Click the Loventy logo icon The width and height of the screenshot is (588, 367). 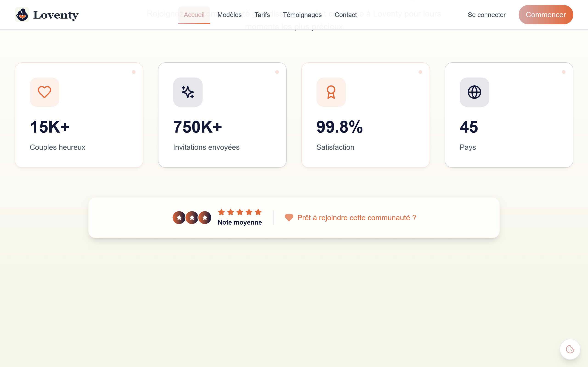(x=22, y=15)
